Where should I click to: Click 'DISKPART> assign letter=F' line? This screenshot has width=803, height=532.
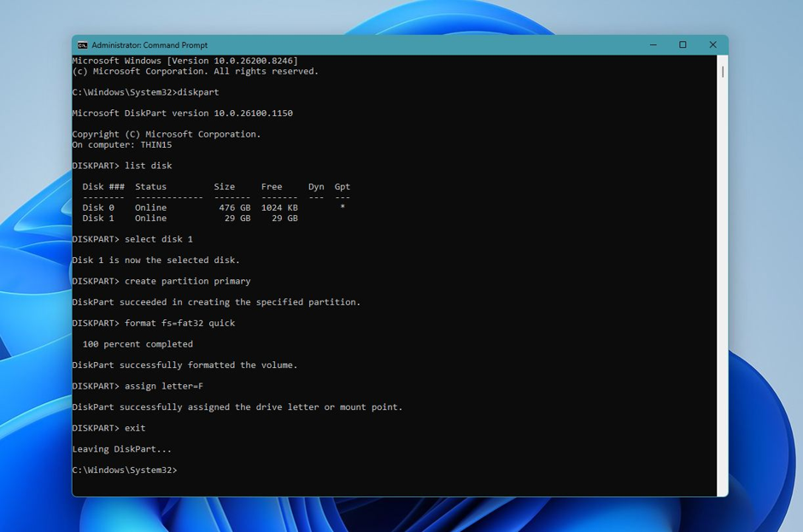pos(138,386)
